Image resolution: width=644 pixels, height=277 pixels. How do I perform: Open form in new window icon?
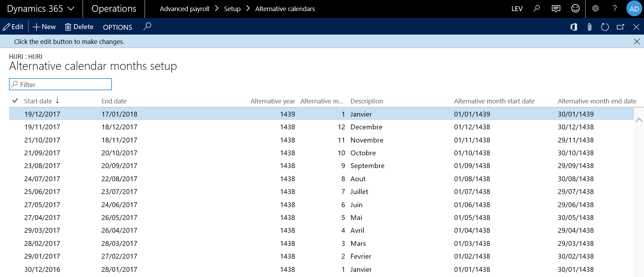[620, 27]
